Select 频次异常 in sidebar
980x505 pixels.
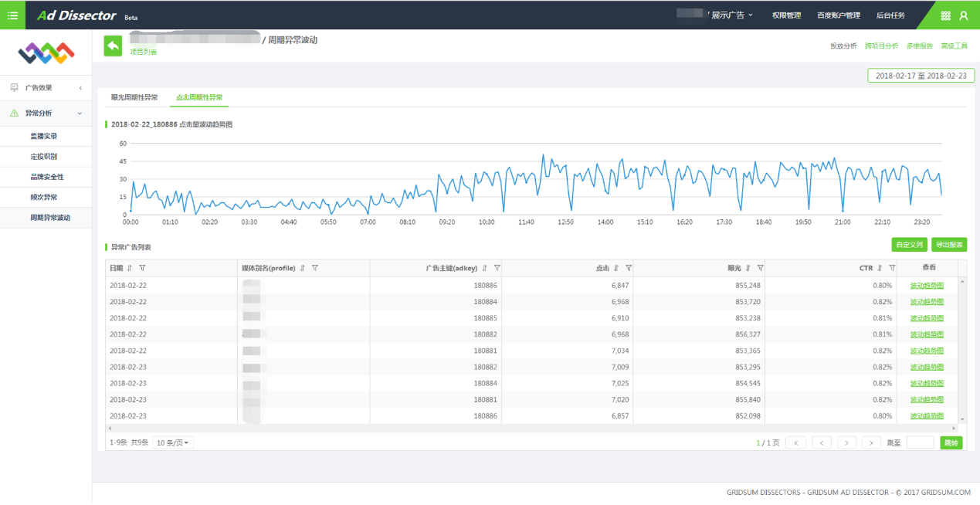coord(46,198)
